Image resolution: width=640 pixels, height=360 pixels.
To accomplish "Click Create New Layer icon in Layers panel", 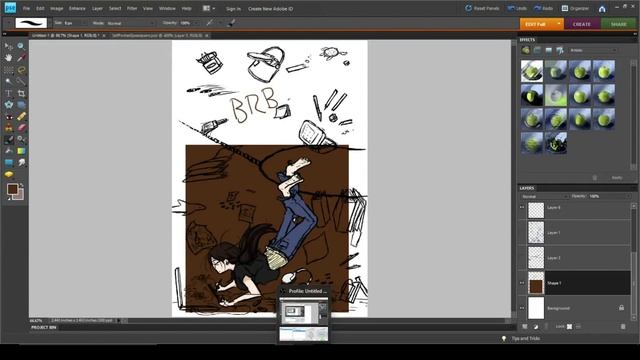I will click(525, 327).
